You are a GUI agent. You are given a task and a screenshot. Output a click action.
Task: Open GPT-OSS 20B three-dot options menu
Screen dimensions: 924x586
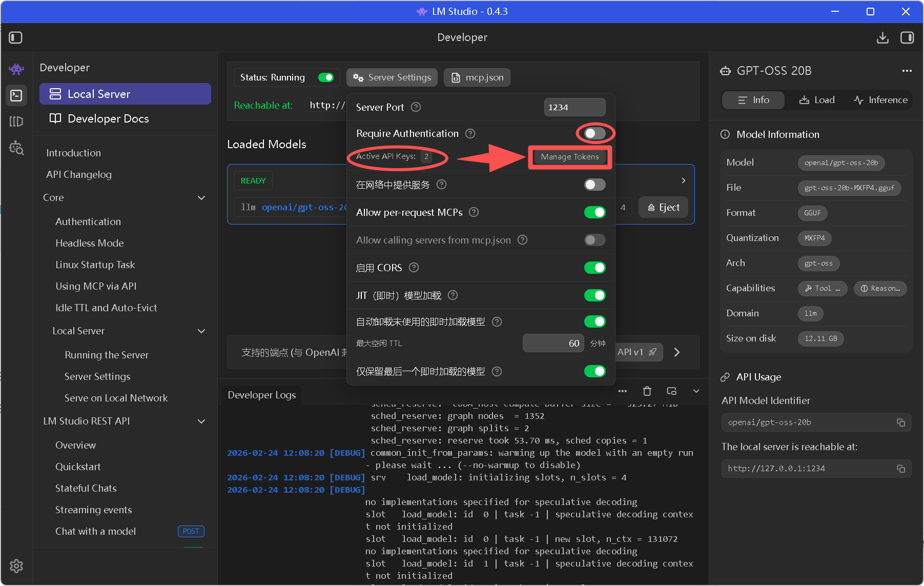pyautogui.click(x=907, y=71)
